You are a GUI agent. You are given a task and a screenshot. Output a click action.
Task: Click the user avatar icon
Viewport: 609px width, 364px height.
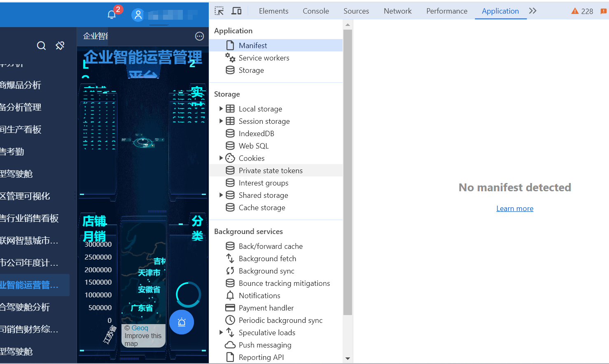[138, 15]
